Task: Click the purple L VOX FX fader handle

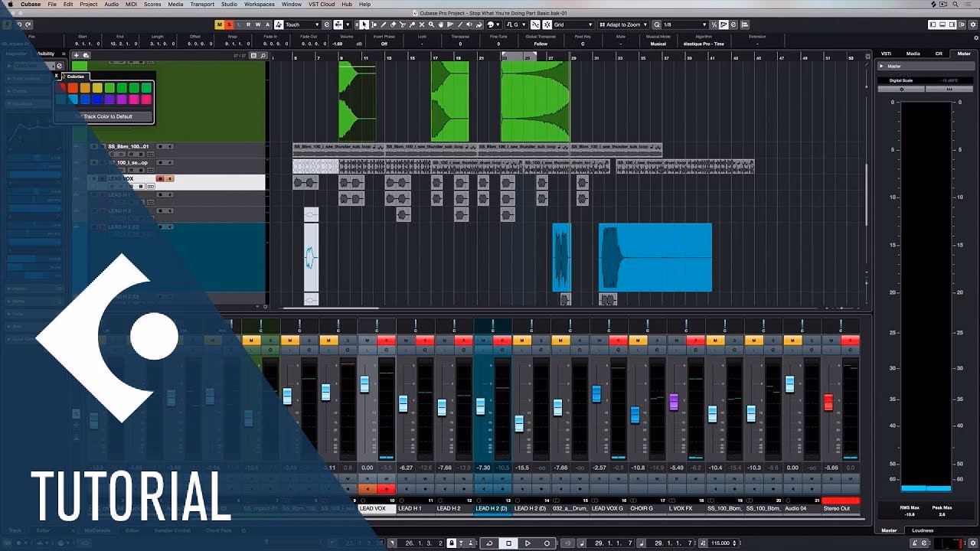Action: tap(674, 402)
